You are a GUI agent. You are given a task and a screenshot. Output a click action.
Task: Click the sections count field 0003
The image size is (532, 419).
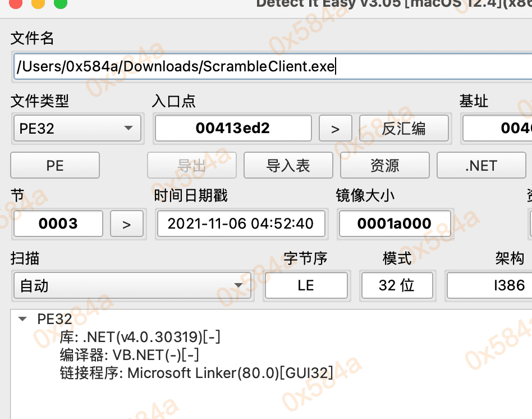[x=58, y=224]
